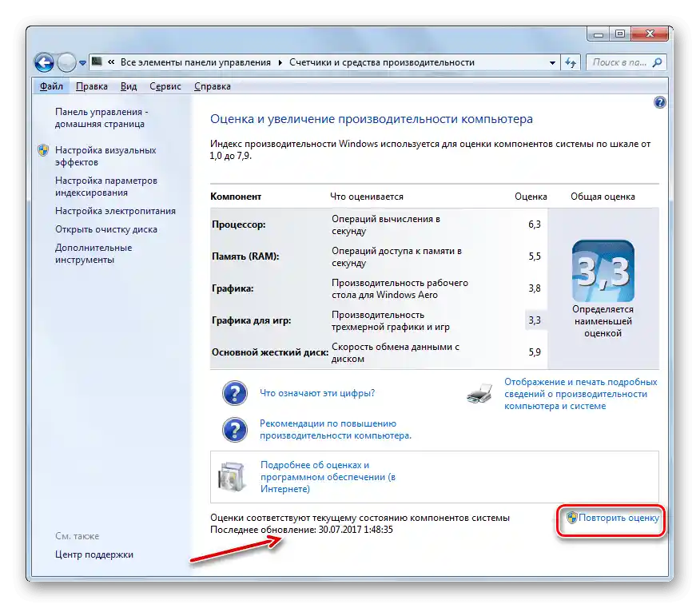Click the 'Компонент' column header
Screen dimensions: 700x608
(x=236, y=197)
